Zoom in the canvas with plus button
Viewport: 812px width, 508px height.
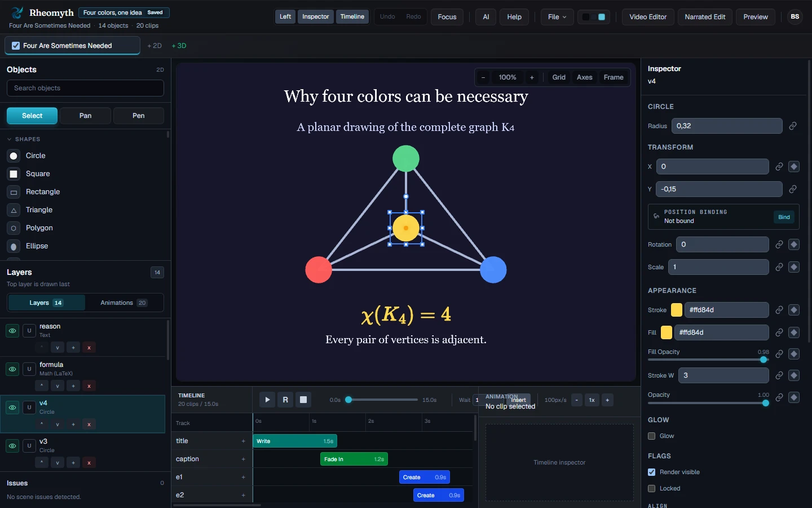[x=532, y=77]
